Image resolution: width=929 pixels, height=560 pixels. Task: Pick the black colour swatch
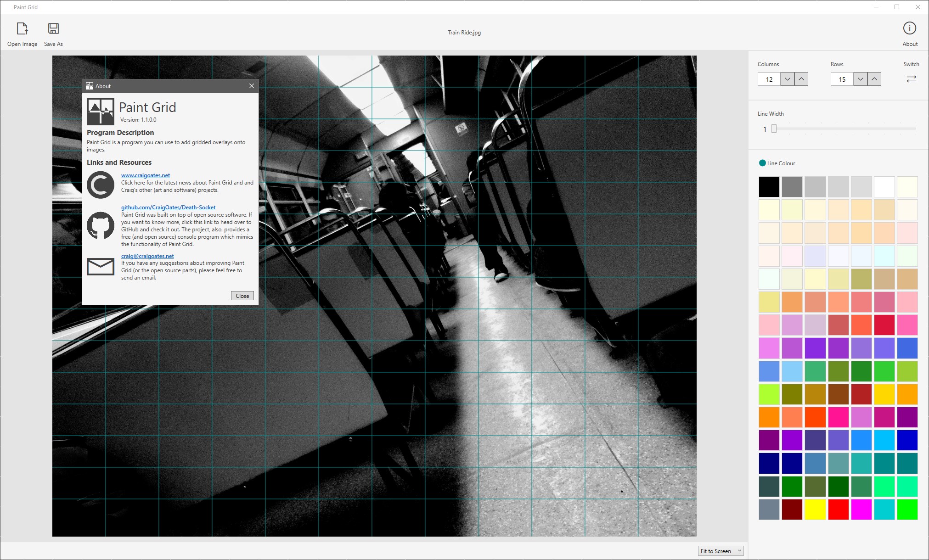[x=769, y=187]
